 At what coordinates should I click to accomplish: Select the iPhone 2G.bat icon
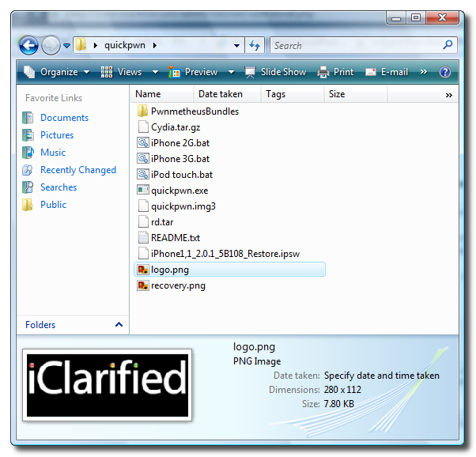[143, 143]
